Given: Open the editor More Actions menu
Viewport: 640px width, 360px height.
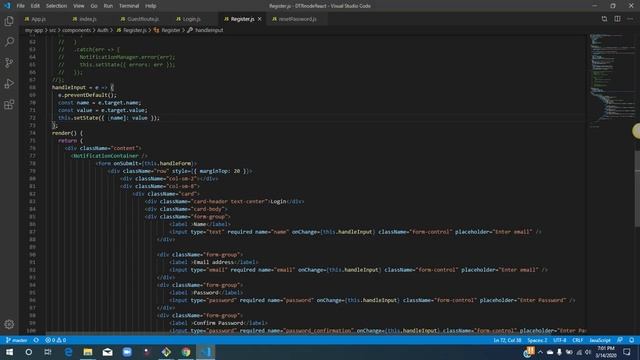Looking at the screenshot, I should pyautogui.click(x=630, y=19).
